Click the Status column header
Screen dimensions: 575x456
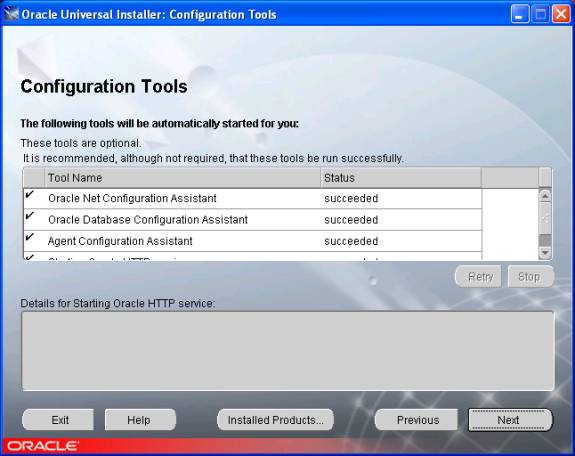[x=401, y=178]
